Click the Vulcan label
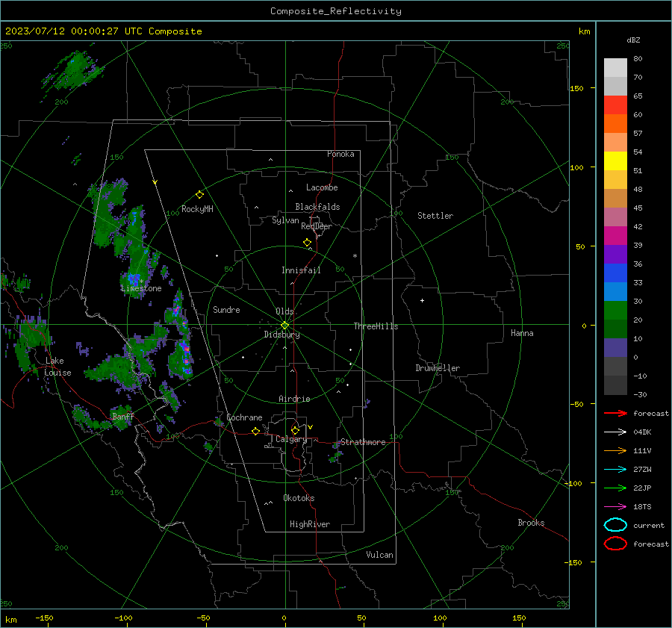 [x=379, y=555]
